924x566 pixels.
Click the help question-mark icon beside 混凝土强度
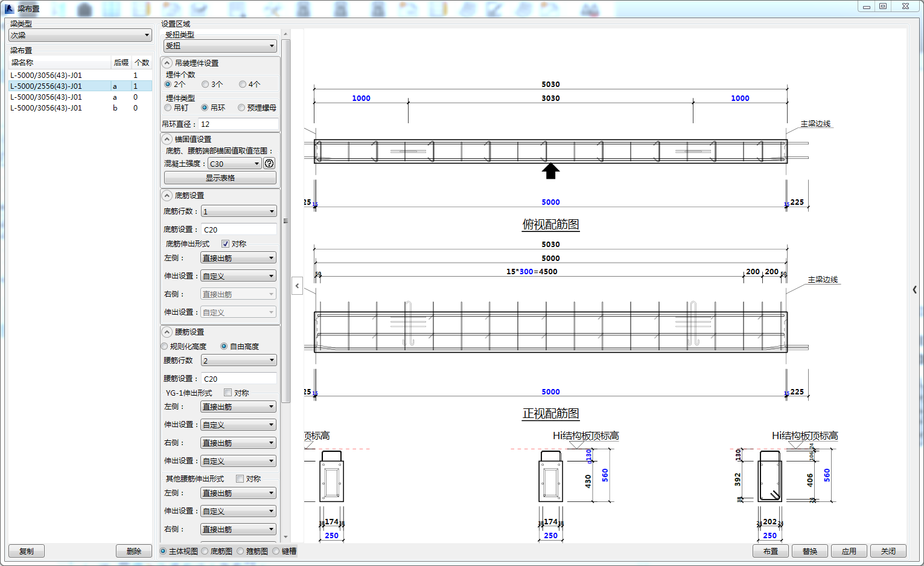click(269, 164)
